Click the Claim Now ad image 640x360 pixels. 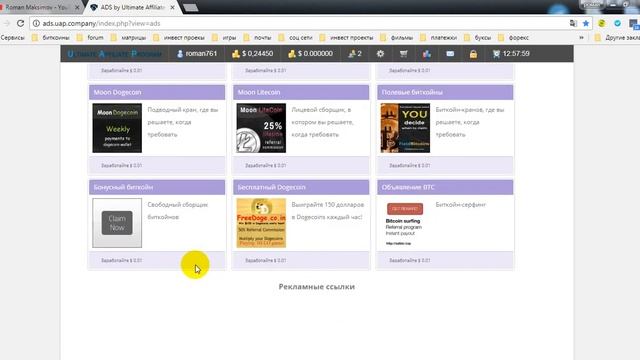[117, 223]
